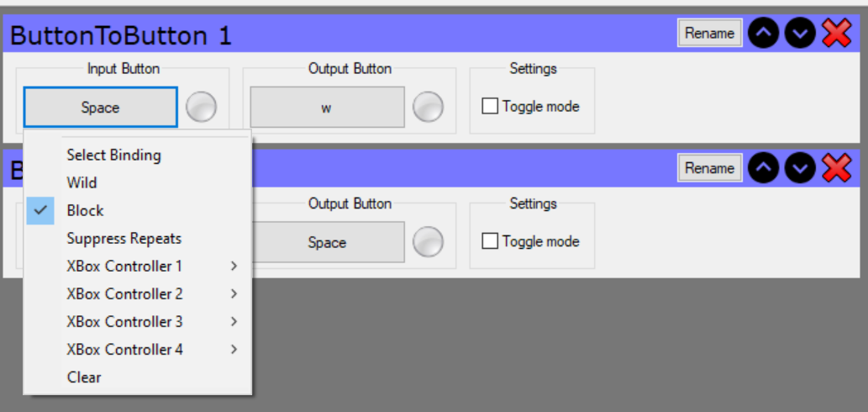This screenshot has width=868, height=412.
Task: Delete ButtonToButton 1 with red X
Action: pyautogui.click(x=836, y=34)
